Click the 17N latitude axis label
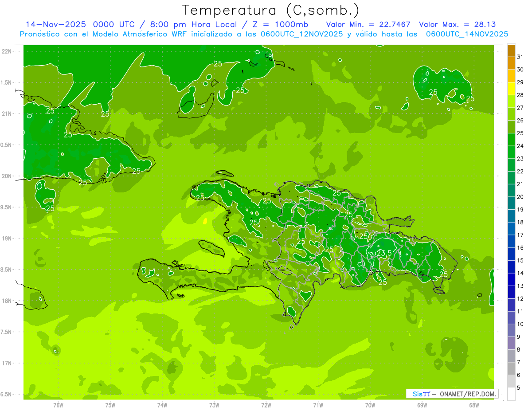 [x=8, y=363]
